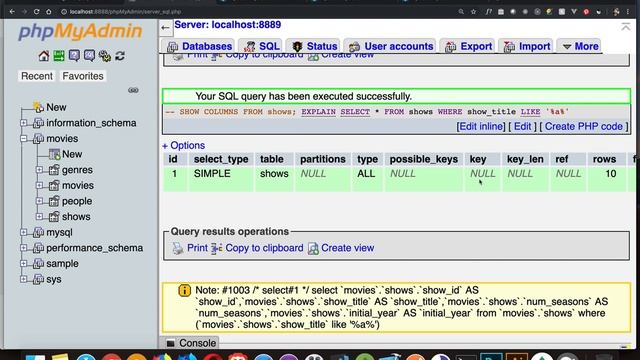Image resolution: width=640 pixels, height=360 pixels.
Task: Open the More dropdown tab
Action: point(580,46)
